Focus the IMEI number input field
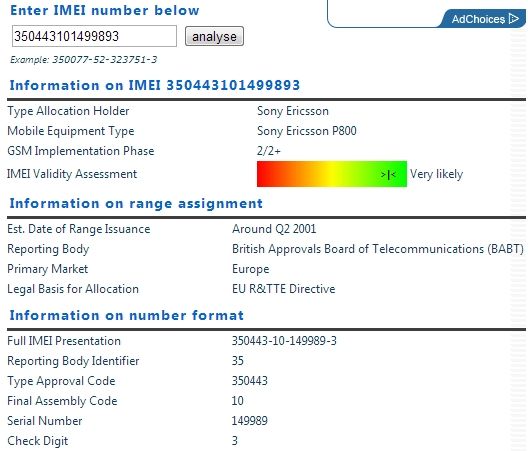This screenshot has width=528, height=451. pyautogui.click(x=94, y=36)
